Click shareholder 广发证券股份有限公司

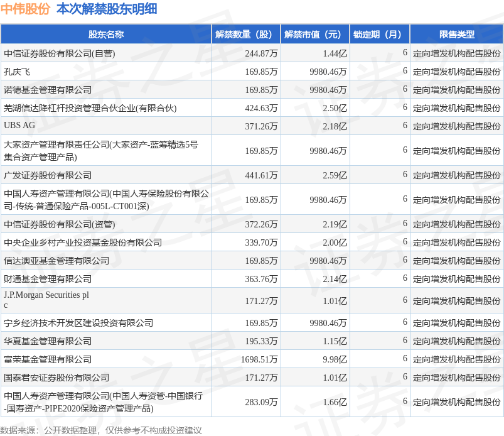48,175
